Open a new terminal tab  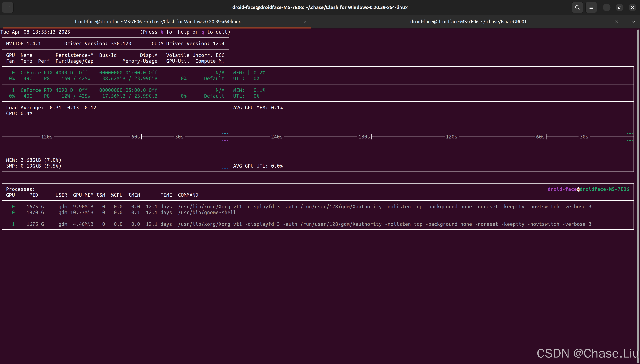(x=8, y=7)
